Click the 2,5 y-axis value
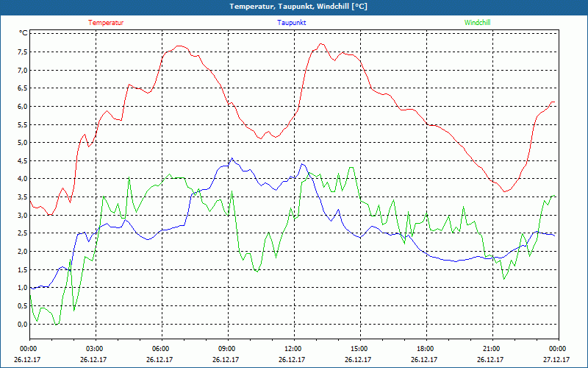This screenshot has width=588, height=368. 23,233
